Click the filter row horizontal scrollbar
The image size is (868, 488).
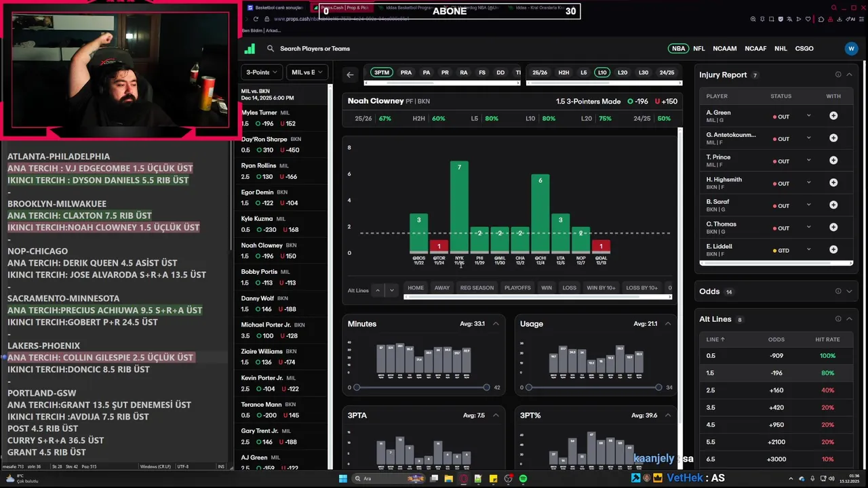(537, 297)
